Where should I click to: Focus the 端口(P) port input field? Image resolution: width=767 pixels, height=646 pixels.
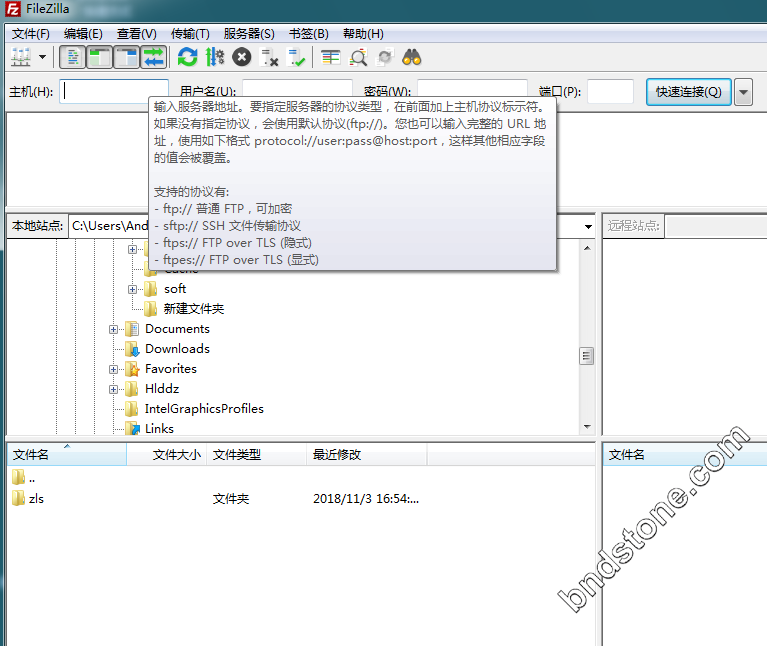click(x=610, y=91)
